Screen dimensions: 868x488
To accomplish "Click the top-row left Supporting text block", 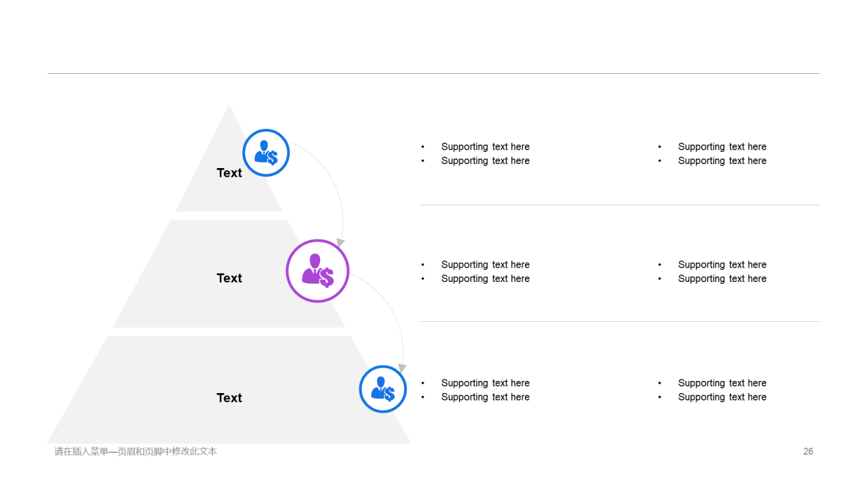I will pos(475,154).
